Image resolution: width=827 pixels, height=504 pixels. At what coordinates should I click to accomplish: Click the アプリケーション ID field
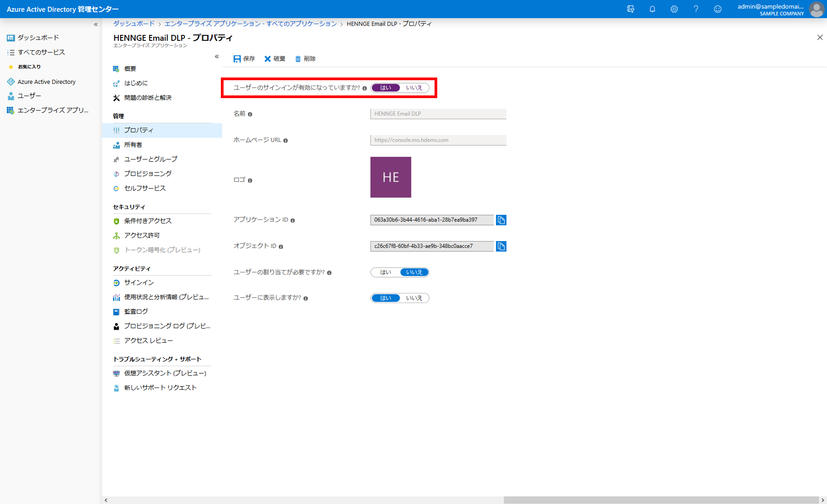pyautogui.click(x=432, y=220)
